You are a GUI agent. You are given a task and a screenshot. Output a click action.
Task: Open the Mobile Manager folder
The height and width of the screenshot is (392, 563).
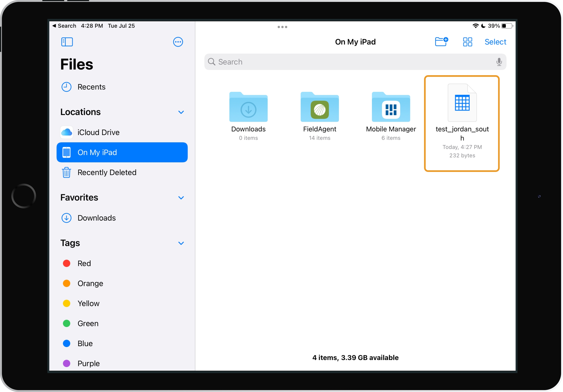click(x=391, y=107)
